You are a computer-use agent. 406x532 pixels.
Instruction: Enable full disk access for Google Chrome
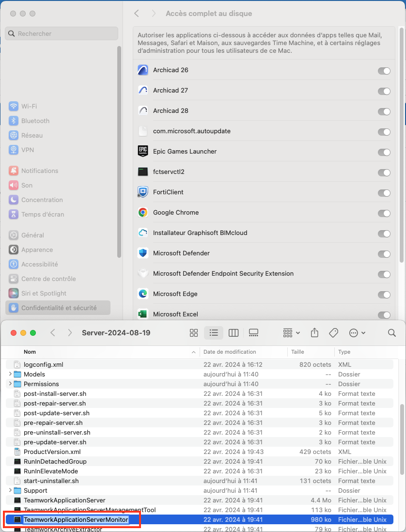(x=384, y=213)
